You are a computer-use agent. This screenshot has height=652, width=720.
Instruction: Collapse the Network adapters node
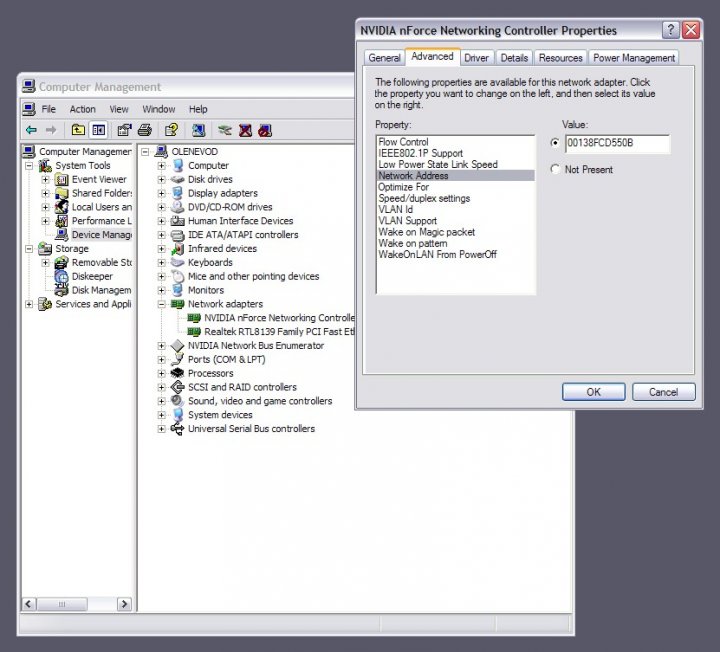pyautogui.click(x=161, y=304)
